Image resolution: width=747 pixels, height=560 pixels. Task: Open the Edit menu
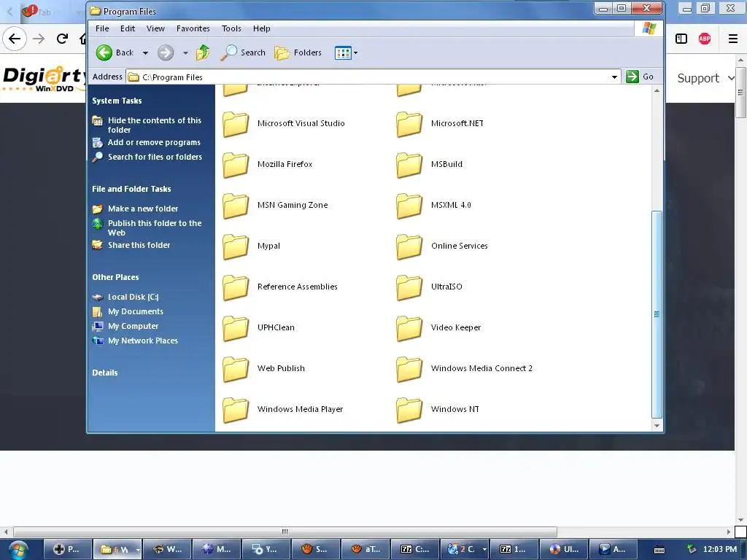(128, 28)
